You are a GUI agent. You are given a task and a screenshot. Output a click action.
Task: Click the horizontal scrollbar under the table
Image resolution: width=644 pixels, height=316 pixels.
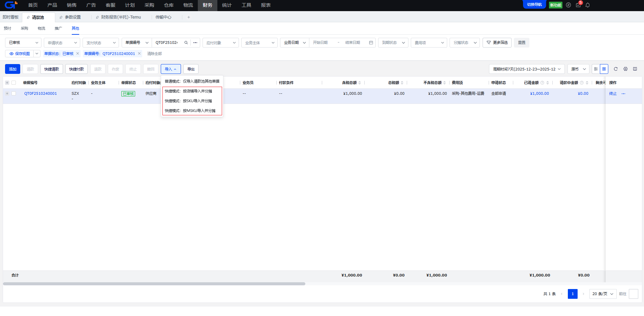tap(154, 284)
